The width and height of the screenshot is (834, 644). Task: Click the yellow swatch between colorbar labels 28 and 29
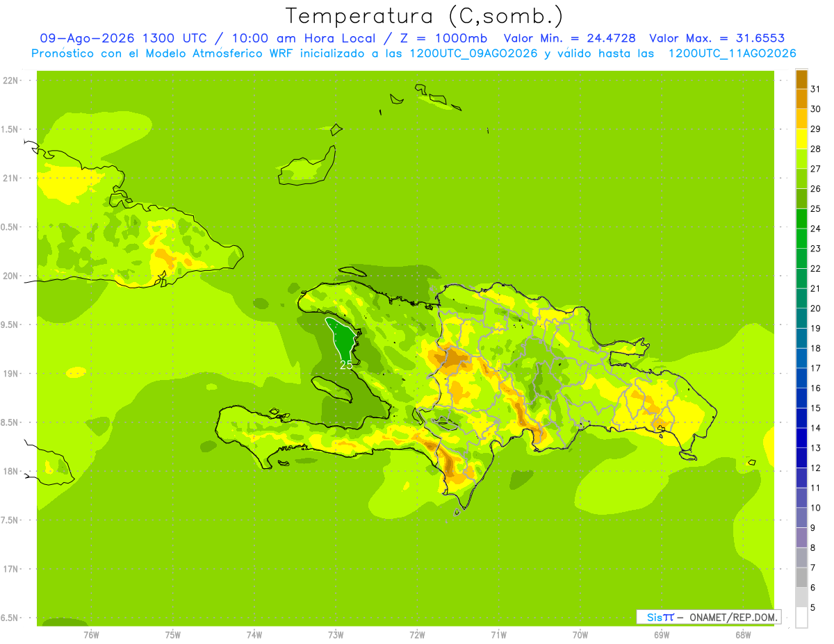tap(802, 139)
